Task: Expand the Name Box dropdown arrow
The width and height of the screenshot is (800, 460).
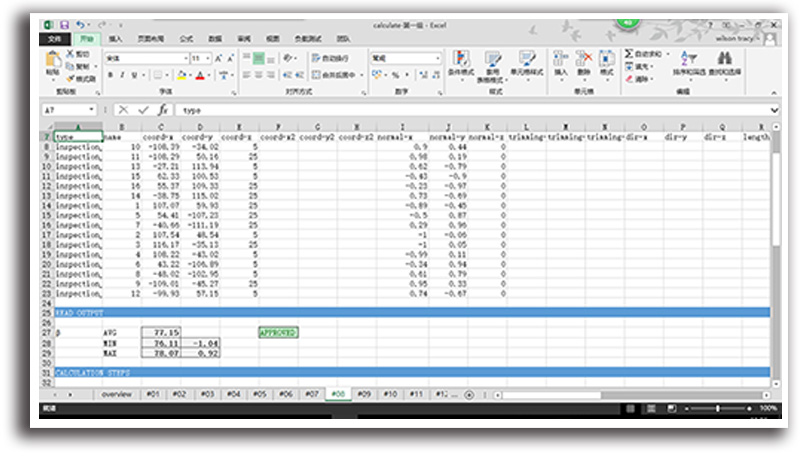Action: point(93,109)
